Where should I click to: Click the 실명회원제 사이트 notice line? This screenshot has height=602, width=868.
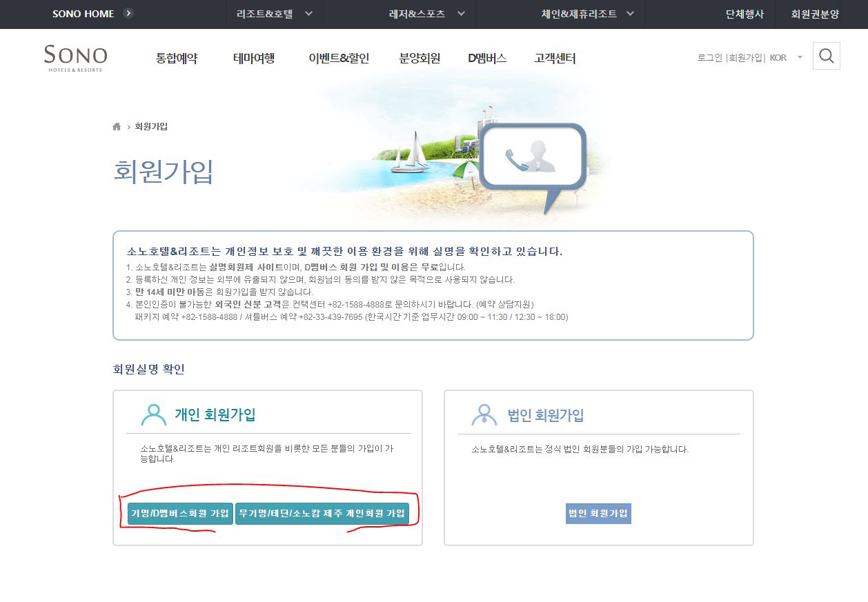[x=295, y=267]
